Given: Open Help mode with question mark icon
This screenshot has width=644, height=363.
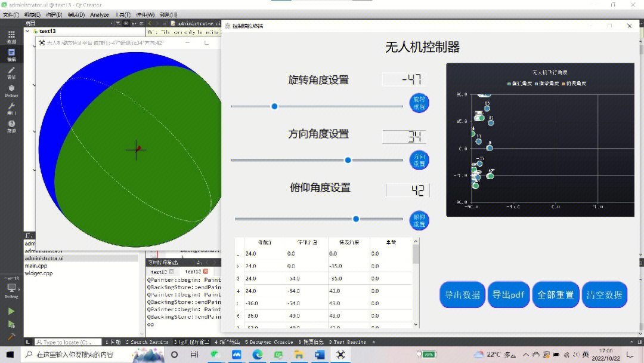Looking at the screenshot, I should 11,126.
